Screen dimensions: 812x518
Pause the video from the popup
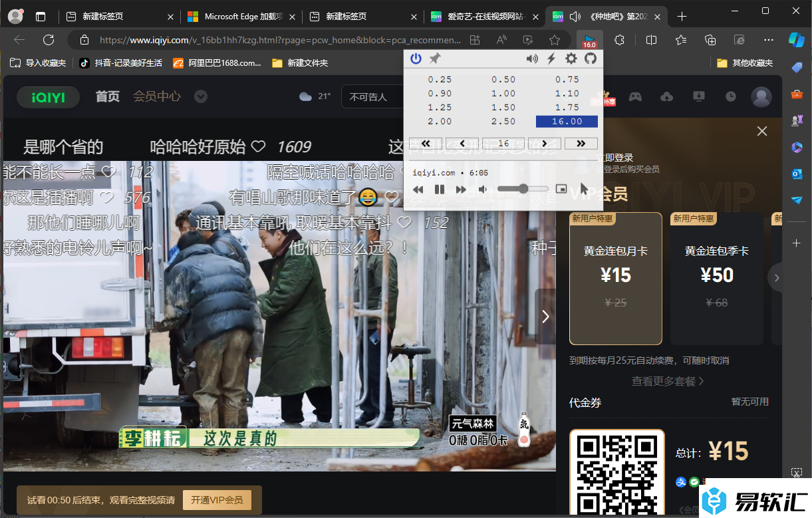[x=440, y=190]
